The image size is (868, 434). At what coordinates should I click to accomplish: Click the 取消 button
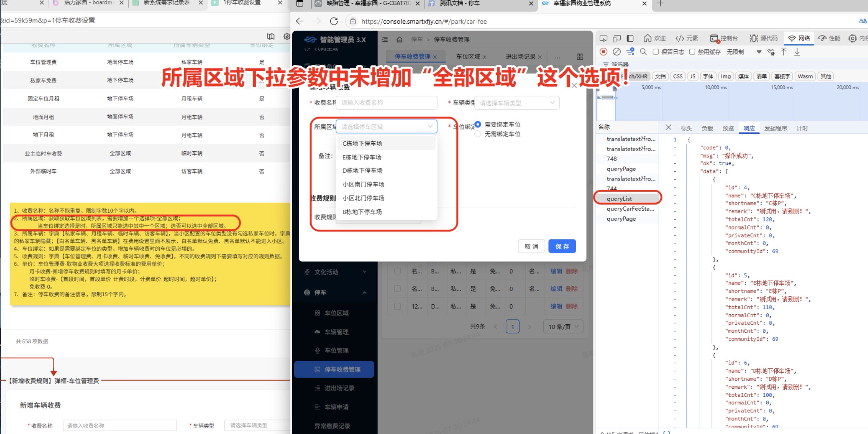pos(531,246)
